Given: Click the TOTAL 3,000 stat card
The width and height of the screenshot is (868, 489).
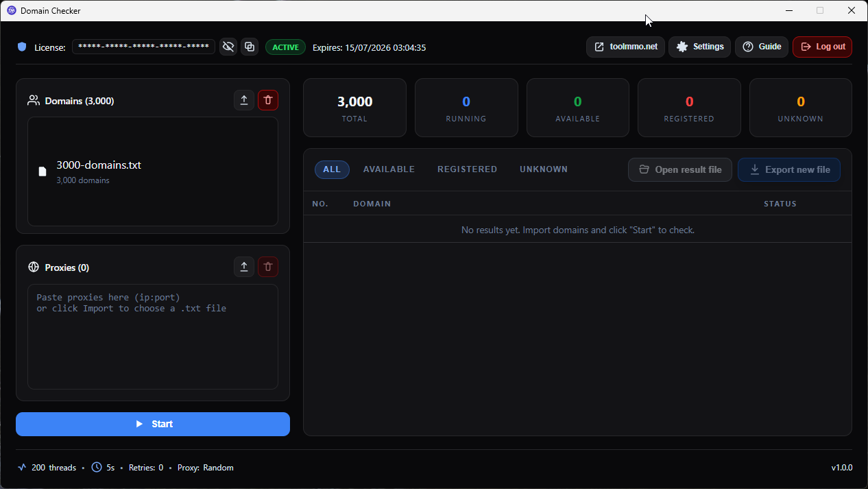Looking at the screenshot, I should tap(354, 108).
